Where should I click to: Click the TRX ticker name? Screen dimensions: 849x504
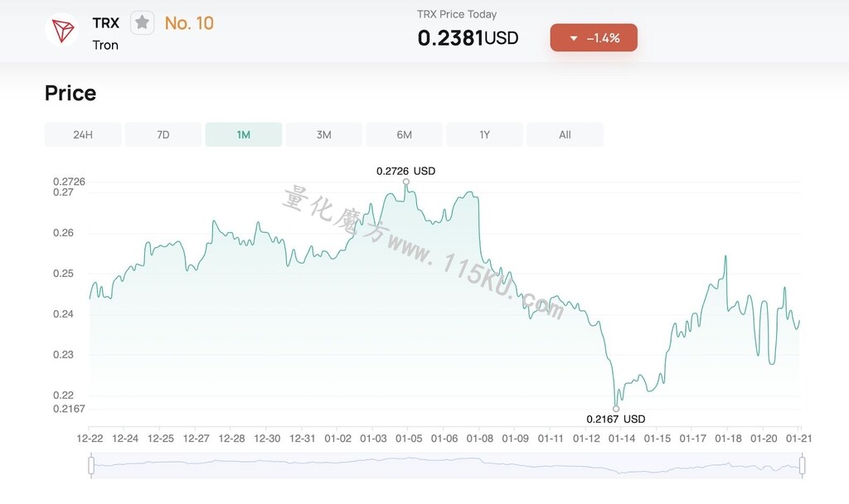coord(105,22)
